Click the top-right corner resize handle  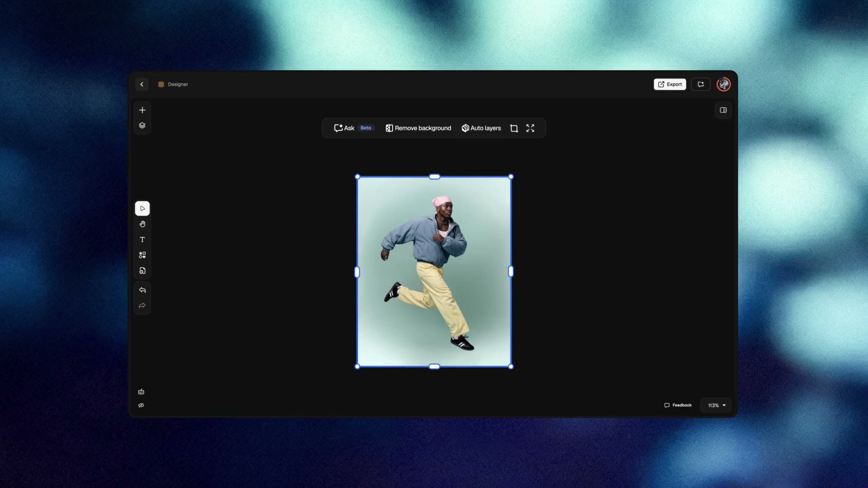pos(511,177)
